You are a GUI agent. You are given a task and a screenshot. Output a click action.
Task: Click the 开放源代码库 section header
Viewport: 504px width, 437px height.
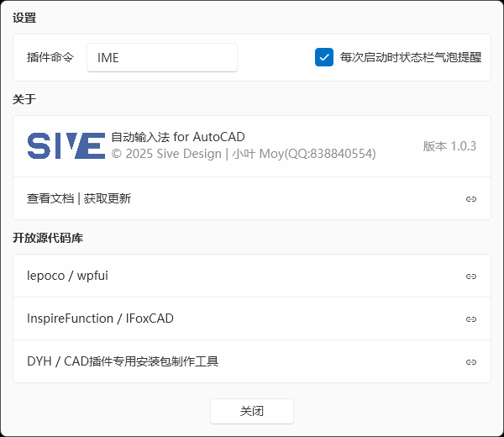48,238
